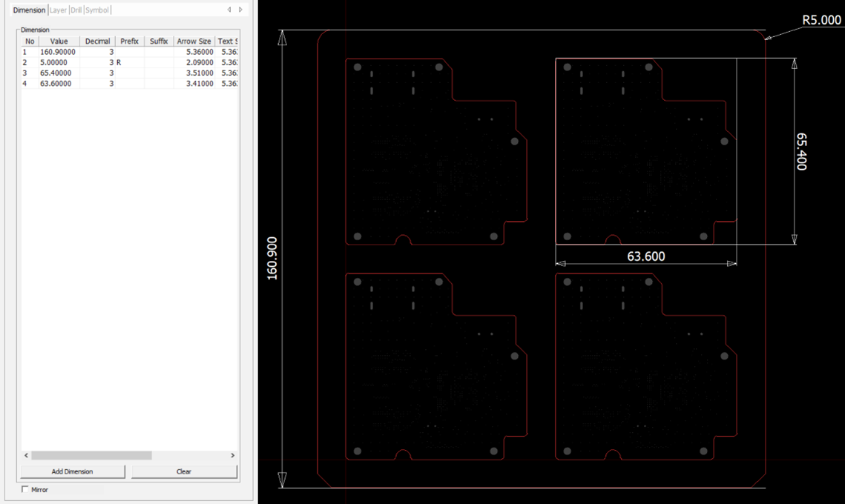Enable the Mirror checkbox

pos(25,489)
